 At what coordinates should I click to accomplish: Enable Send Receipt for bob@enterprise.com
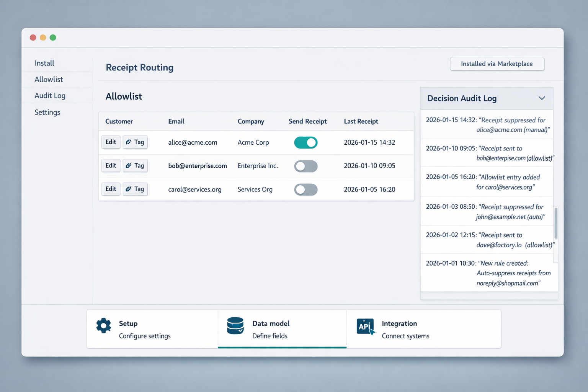click(x=305, y=166)
